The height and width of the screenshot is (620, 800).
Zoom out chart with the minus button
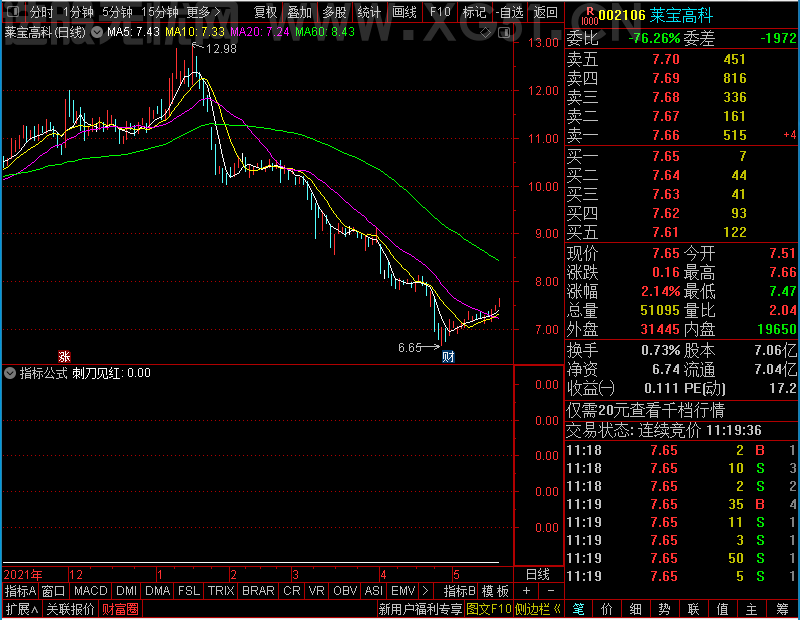(551, 591)
